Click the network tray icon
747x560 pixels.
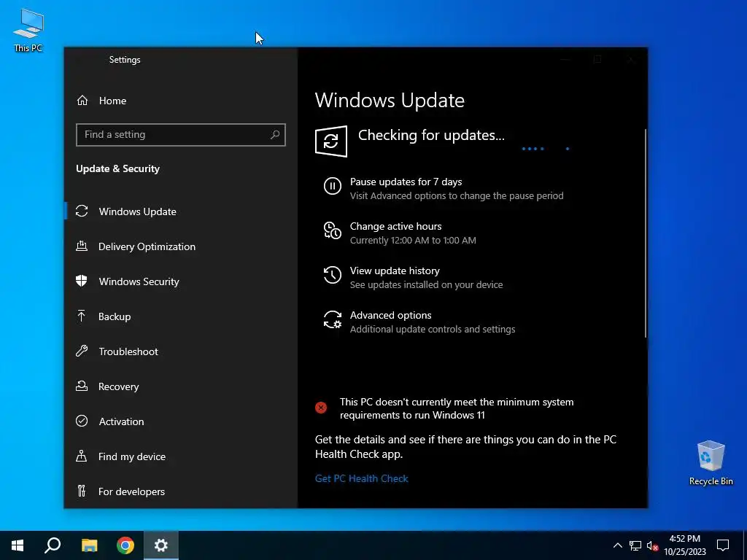pos(635,545)
